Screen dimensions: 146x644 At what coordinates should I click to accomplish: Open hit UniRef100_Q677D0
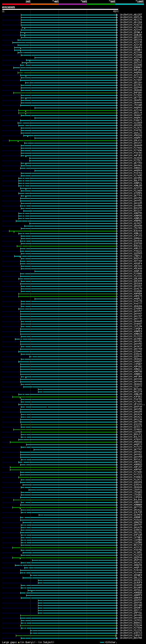[131, 98]
